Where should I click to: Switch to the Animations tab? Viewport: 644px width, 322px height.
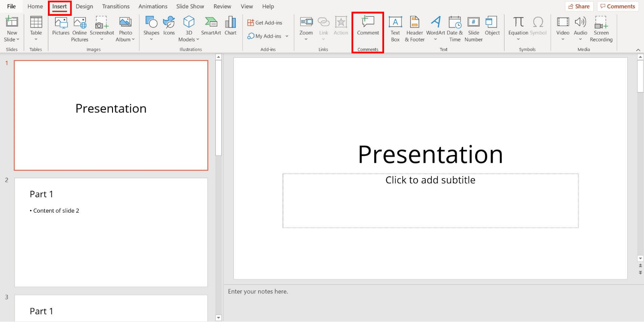click(x=153, y=7)
